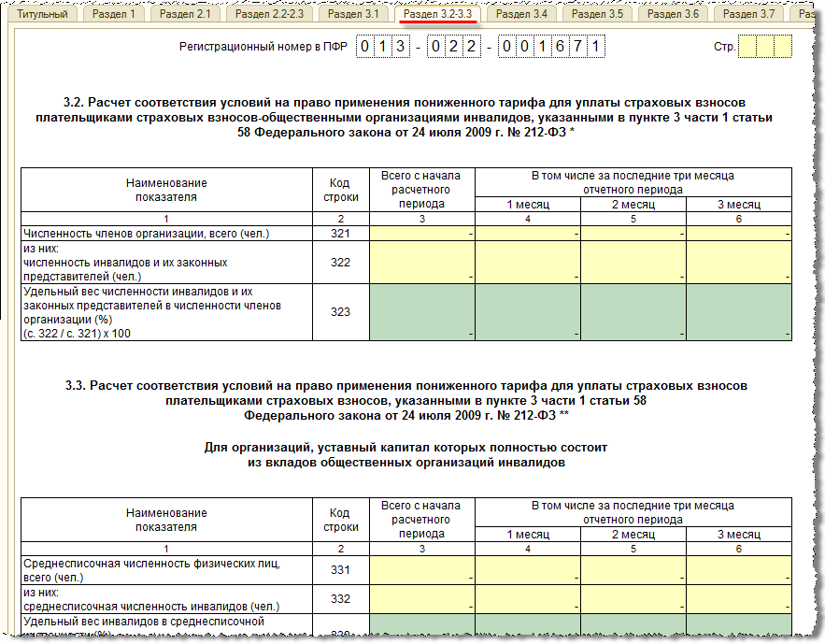Switch to the Титульный tab
The width and height of the screenshot is (825, 644).
tap(42, 14)
